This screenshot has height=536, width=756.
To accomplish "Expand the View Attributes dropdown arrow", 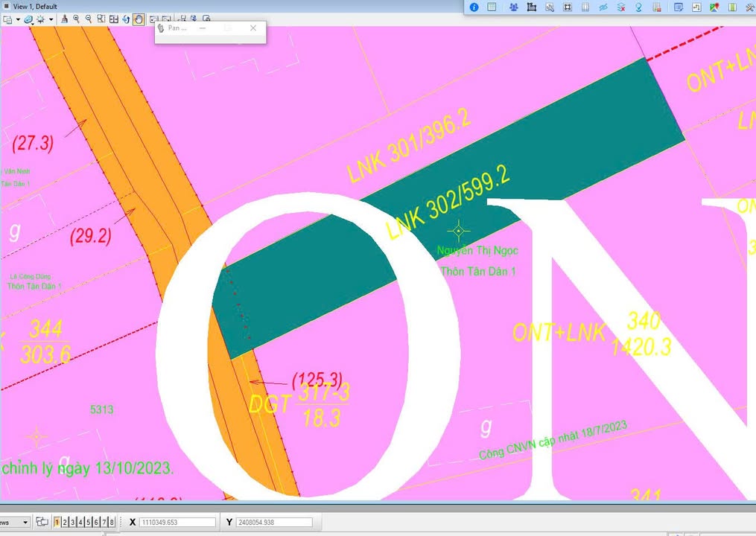I will click(18, 20).
